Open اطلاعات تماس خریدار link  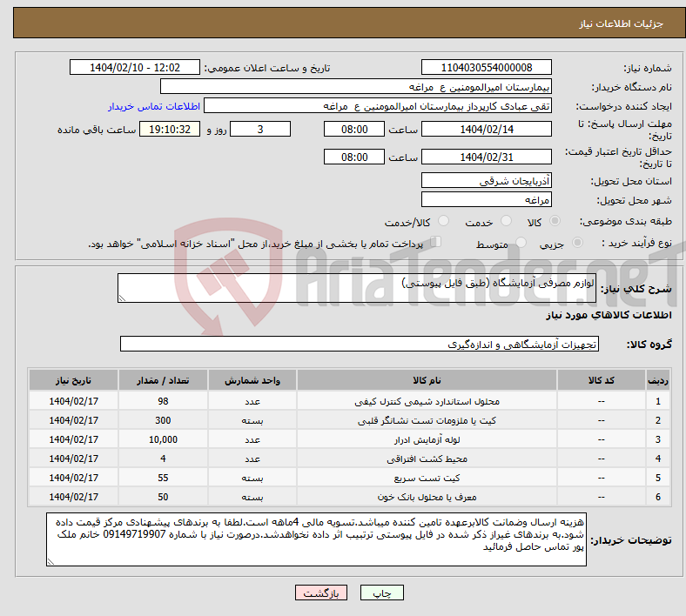coord(154,106)
